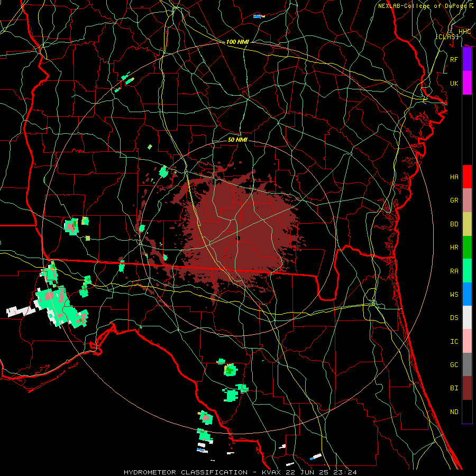
Task: Click the Hydrometeor Classification KVAX caption
Action: point(240,472)
